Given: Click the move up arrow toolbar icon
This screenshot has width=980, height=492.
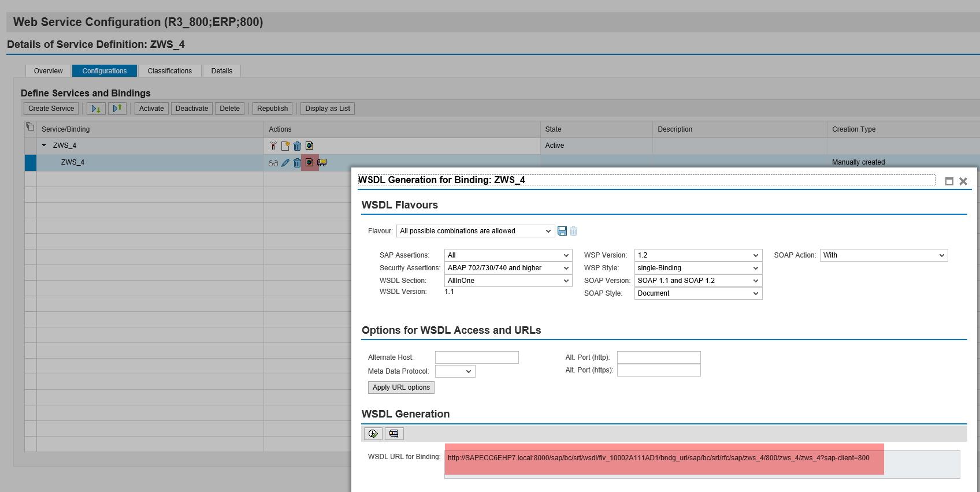Looking at the screenshot, I should pos(117,109).
